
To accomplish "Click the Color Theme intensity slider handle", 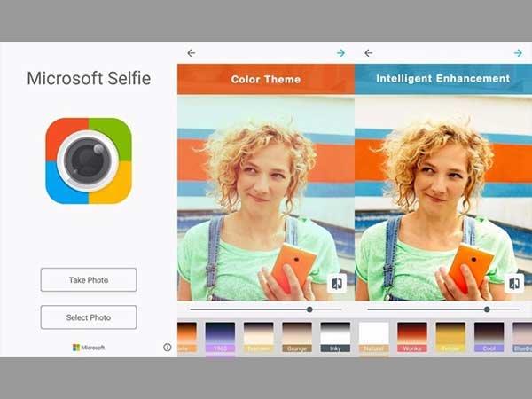I will point(309,309).
